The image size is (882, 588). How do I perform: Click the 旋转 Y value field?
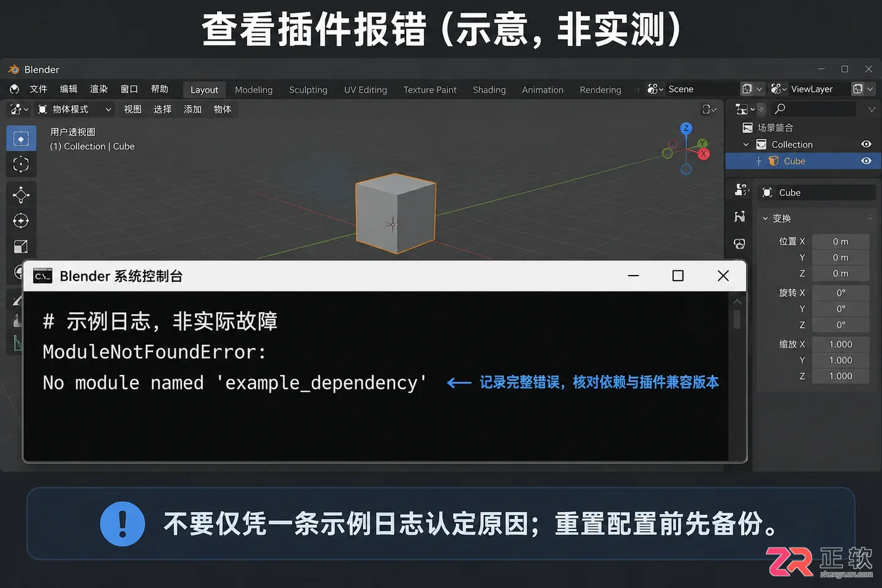(840, 309)
